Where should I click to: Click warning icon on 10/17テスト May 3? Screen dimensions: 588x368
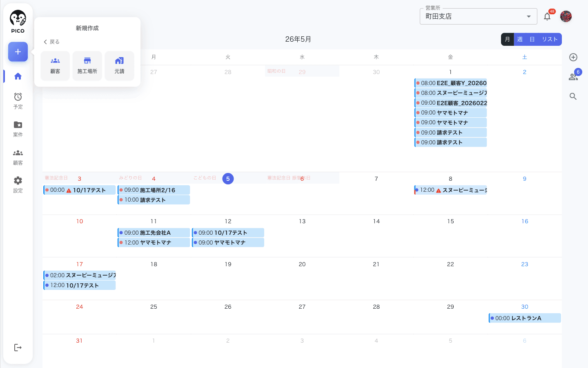(69, 191)
